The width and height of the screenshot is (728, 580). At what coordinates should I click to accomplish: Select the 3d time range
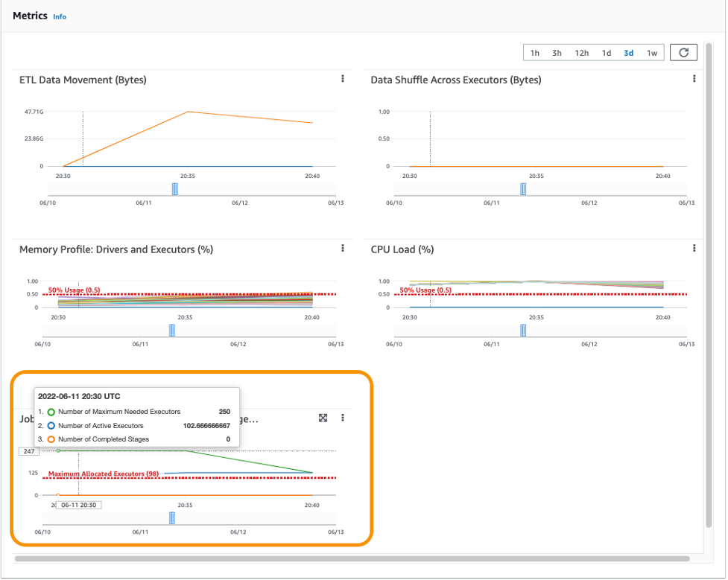coord(628,53)
